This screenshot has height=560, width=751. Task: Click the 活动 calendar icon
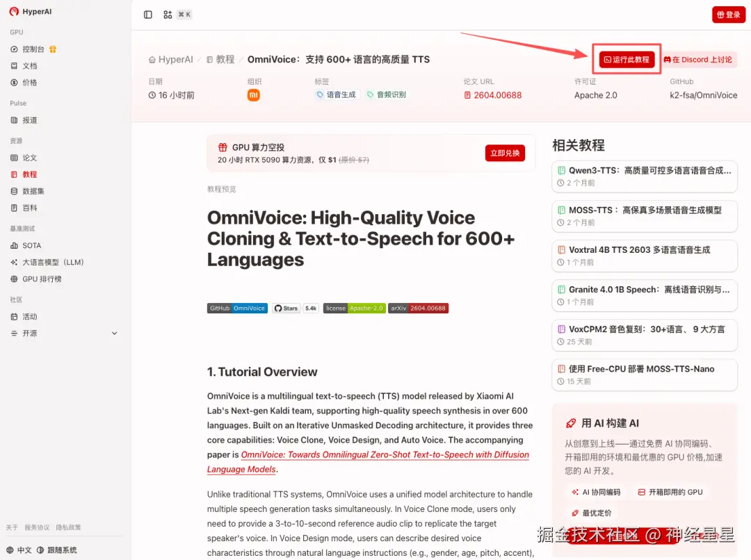[x=15, y=317]
